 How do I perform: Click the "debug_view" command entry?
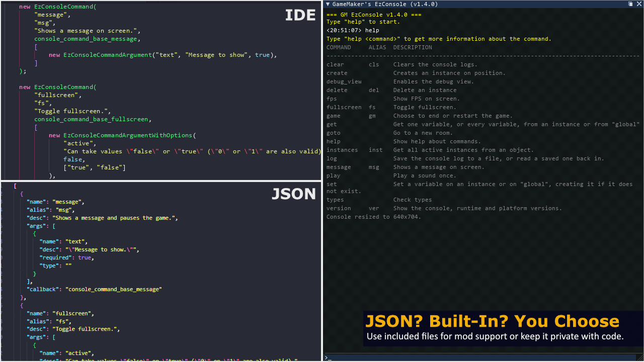click(344, 81)
